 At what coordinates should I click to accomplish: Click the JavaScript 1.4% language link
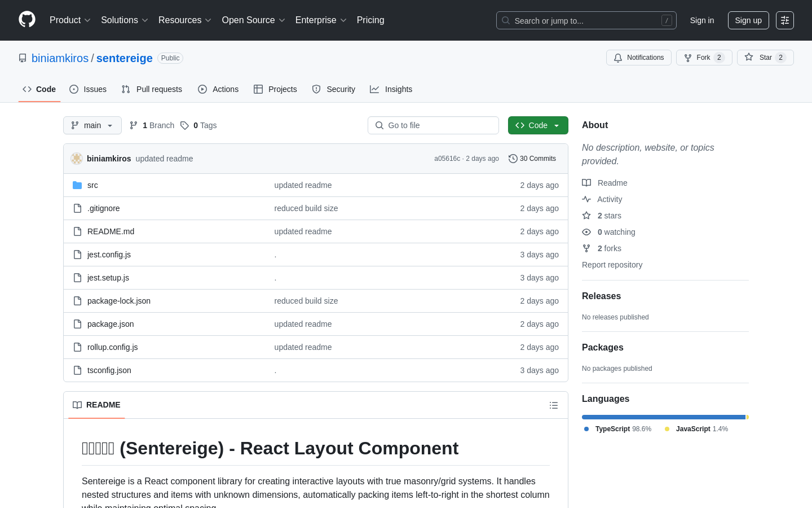point(696,429)
